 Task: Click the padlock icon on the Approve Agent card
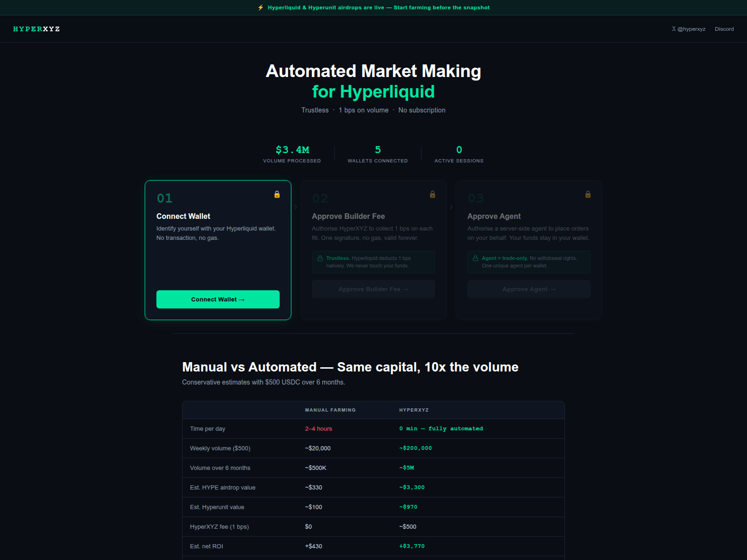coord(588,195)
